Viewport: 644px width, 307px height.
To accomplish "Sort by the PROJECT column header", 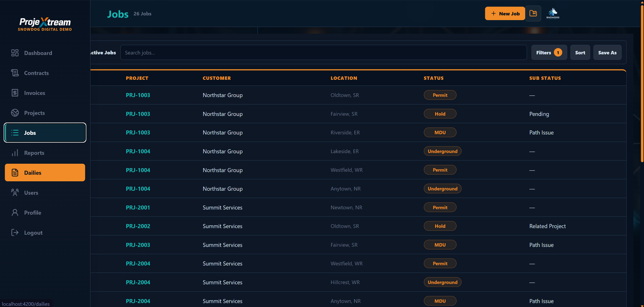I will pyautogui.click(x=137, y=78).
